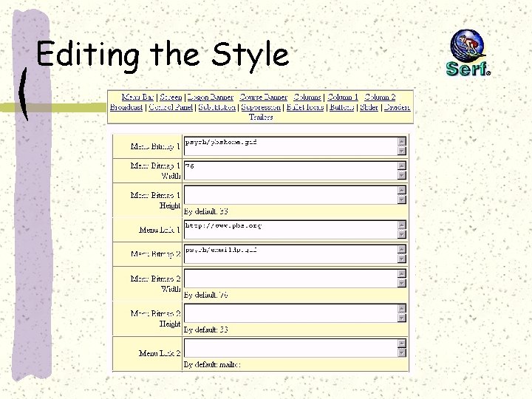Open the Menu Bar style link
This screenshot has width=532, height=399.
(x=137, y=97)
